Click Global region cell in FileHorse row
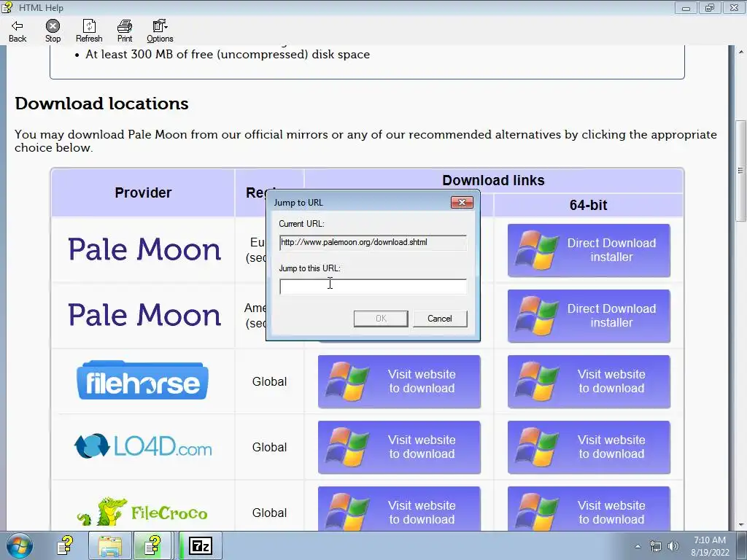Viewport: 747px width, 560px height. pos(270,381)
